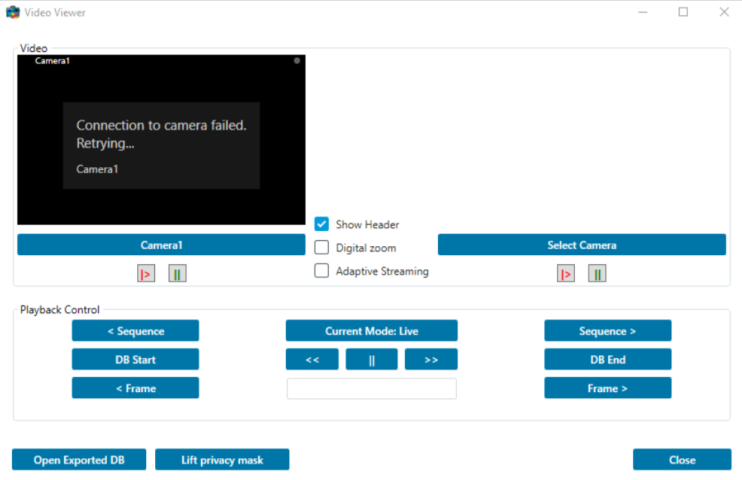This screenshot has width=742, height=480.
Task: Toggle the Current Mode: Live button
Action: point(371,331)
